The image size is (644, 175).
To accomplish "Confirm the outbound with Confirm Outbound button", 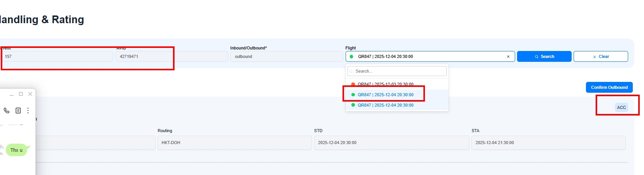I will (609, 87).
